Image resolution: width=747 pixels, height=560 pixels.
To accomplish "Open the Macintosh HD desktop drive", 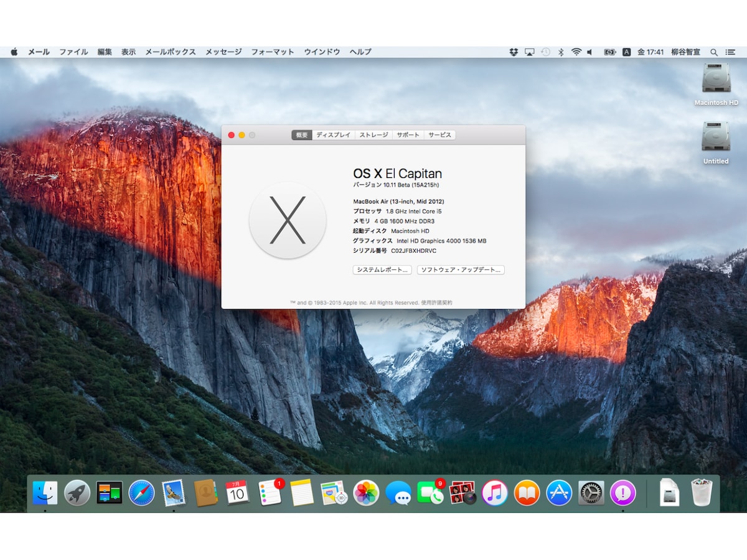I will click(x=716, y=84).
